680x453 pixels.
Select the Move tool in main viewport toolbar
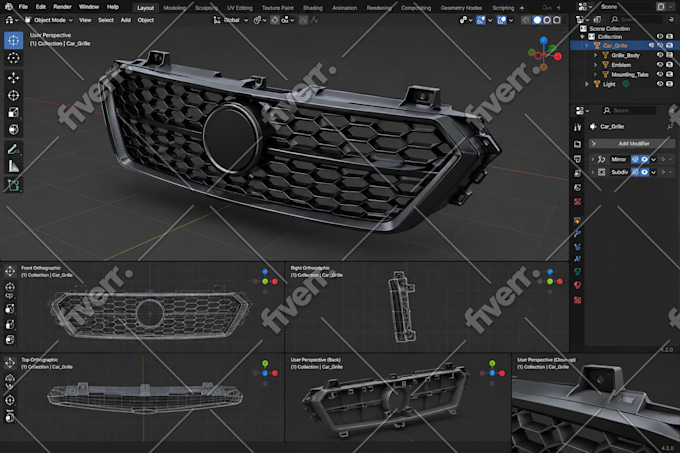pos(13,78)
